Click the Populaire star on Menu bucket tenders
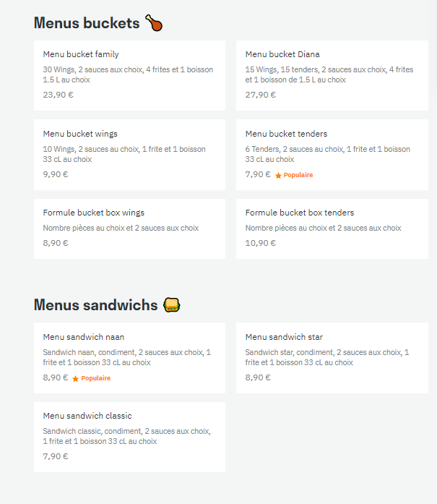437x504 pixels. tap(278, 175)
